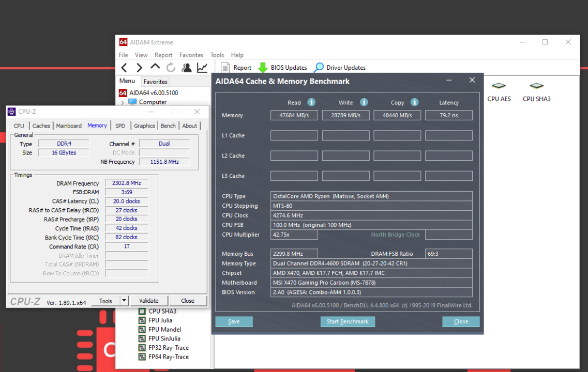Open the AIDA64 graph chart icon
The height and width of the screenshot is (372, 588).
click(x=202, y=68)
